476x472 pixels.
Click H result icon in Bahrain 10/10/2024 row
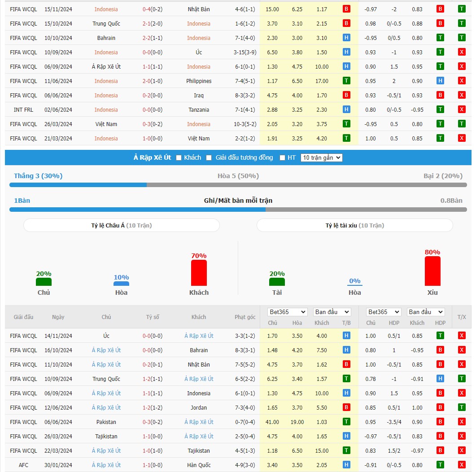[x=346, y=38]
